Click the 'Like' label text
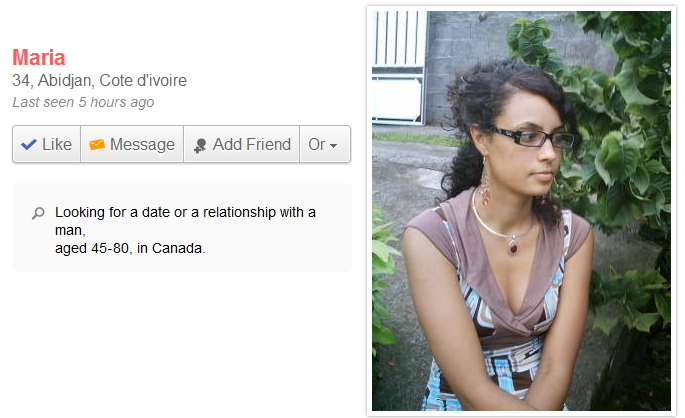The image size is (685, 418). coord(57,145)
